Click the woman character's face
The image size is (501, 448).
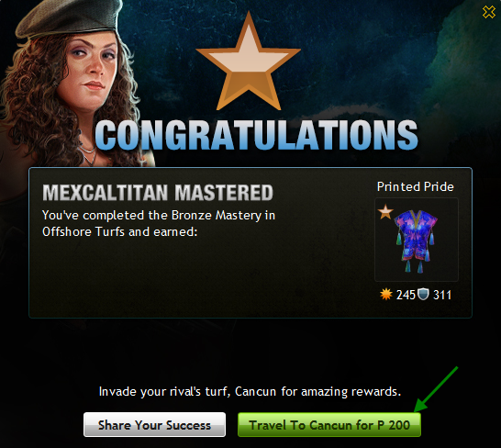90,69
